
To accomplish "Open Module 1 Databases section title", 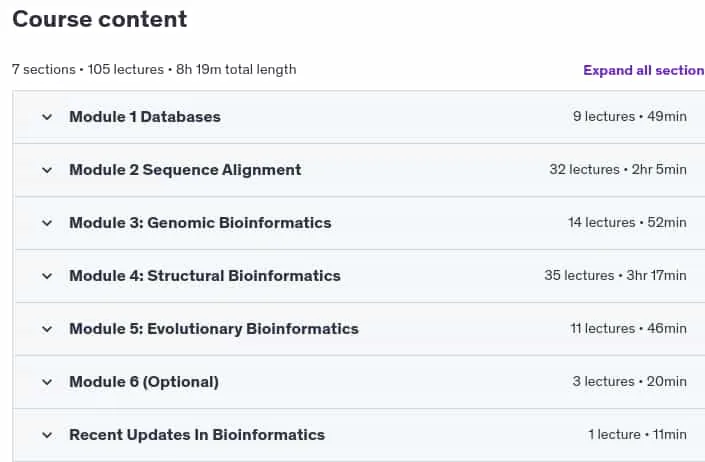I will click(x=145, y=117).
